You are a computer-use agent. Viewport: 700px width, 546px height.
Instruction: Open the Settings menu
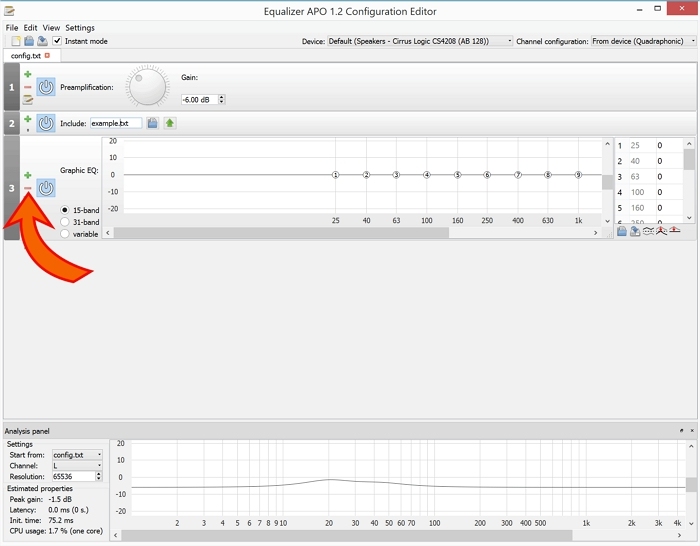pyautogui.click(x=80, y=28)
